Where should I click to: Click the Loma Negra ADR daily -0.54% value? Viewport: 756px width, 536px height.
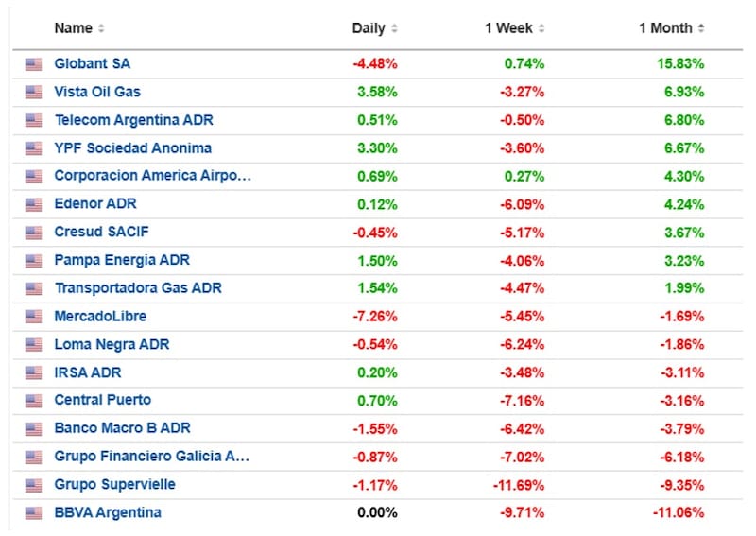[375, 345]
